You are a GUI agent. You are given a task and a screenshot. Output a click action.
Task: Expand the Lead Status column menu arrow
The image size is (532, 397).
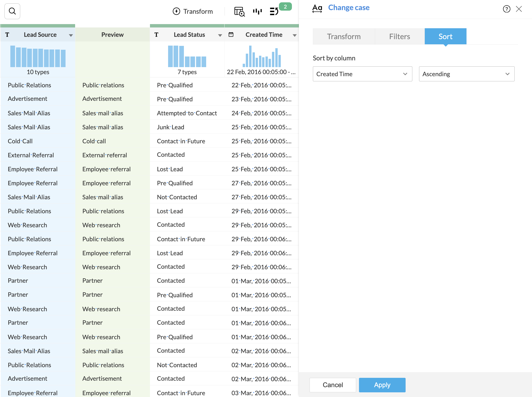coord(220,35)
